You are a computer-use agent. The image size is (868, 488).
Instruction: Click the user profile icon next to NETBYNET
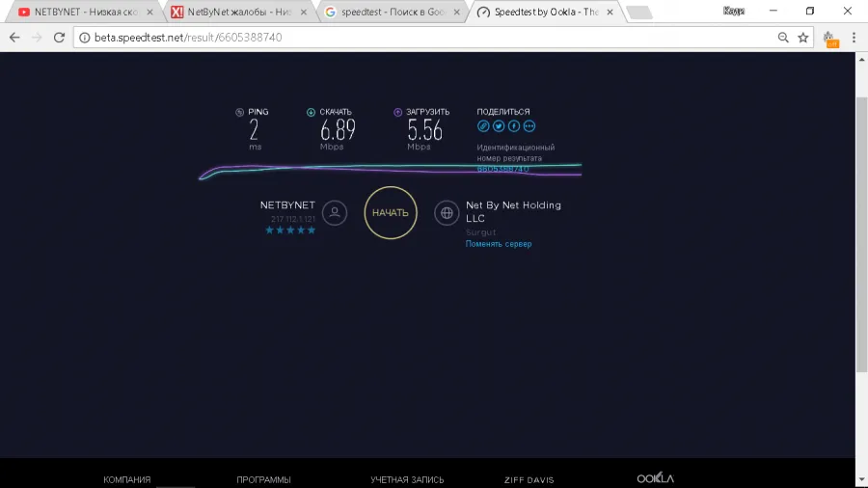tap(335, 212)
